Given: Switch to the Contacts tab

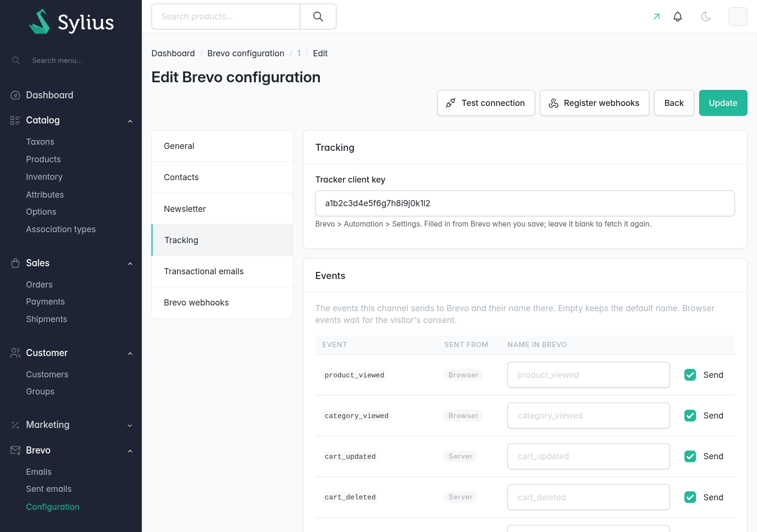Looking at the screenshot, I should click(x=222, y=177).
